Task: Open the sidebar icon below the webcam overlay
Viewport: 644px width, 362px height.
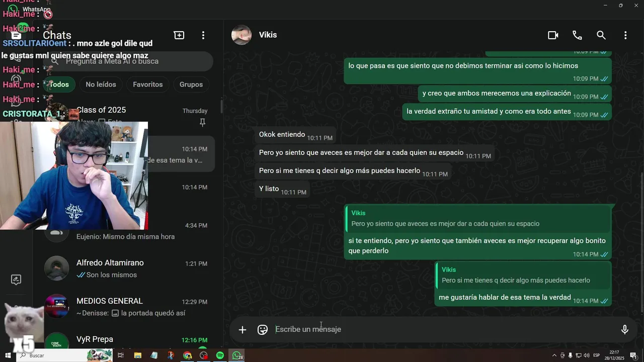Action: click(16, 280)
